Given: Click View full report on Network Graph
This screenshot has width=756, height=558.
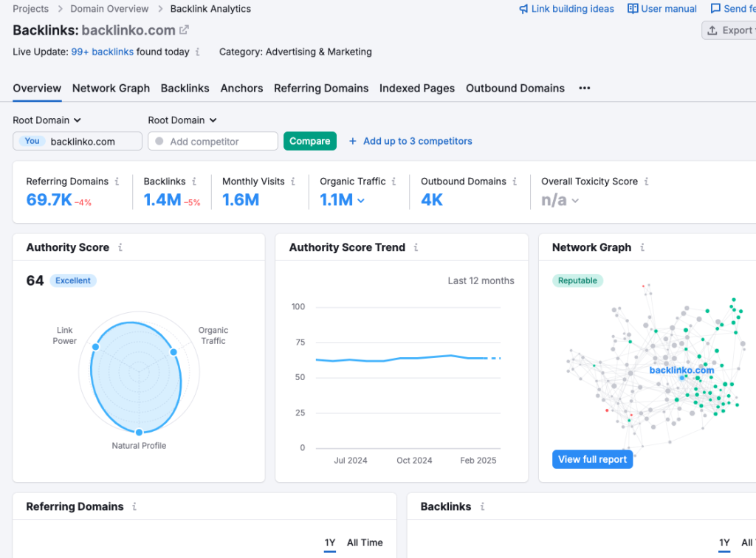Looking at the screenshot, I should click(x=592, y=459).
